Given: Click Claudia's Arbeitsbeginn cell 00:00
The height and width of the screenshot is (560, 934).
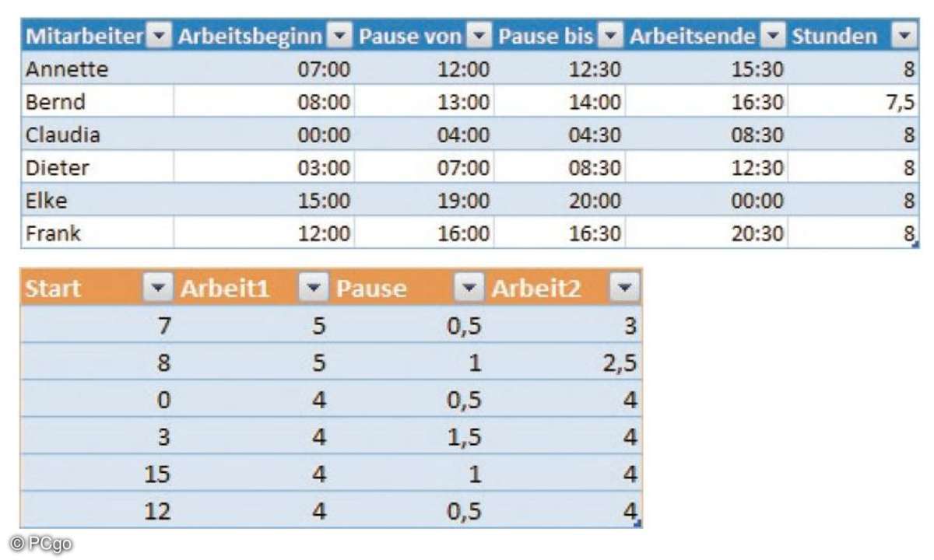Looking at the screenshot, I should 264,135.
